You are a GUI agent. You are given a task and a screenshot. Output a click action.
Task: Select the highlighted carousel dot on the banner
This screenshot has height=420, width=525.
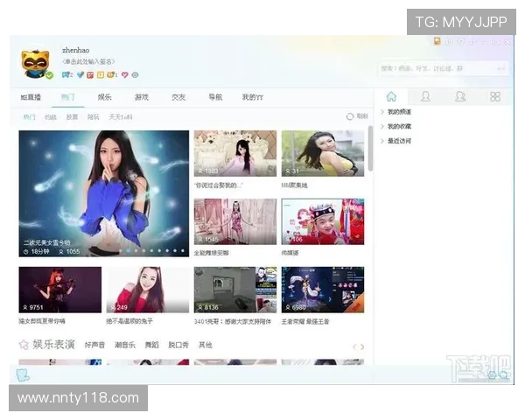[x=129, y=250]
